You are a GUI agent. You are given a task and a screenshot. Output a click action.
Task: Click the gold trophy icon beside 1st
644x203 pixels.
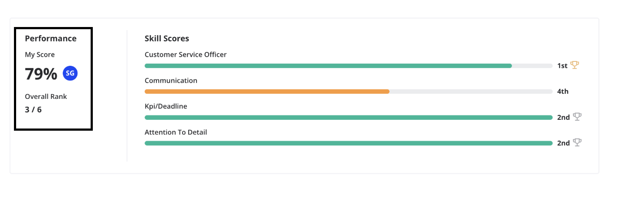[575, 65]
